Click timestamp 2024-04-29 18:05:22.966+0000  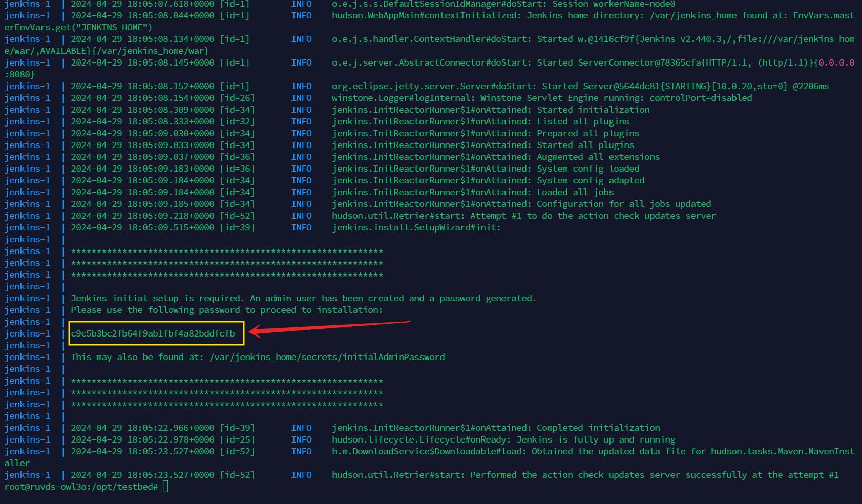tap(142, 428)
